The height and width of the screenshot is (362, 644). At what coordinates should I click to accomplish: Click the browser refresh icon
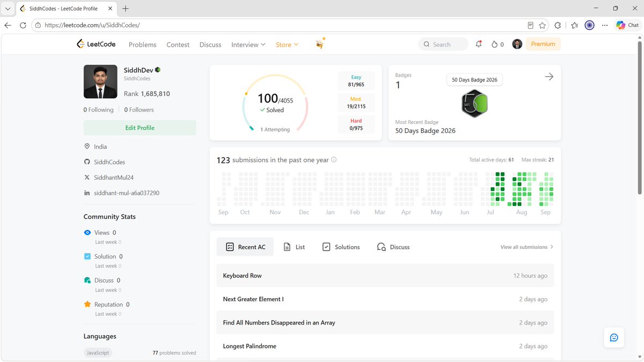(23, 25)
